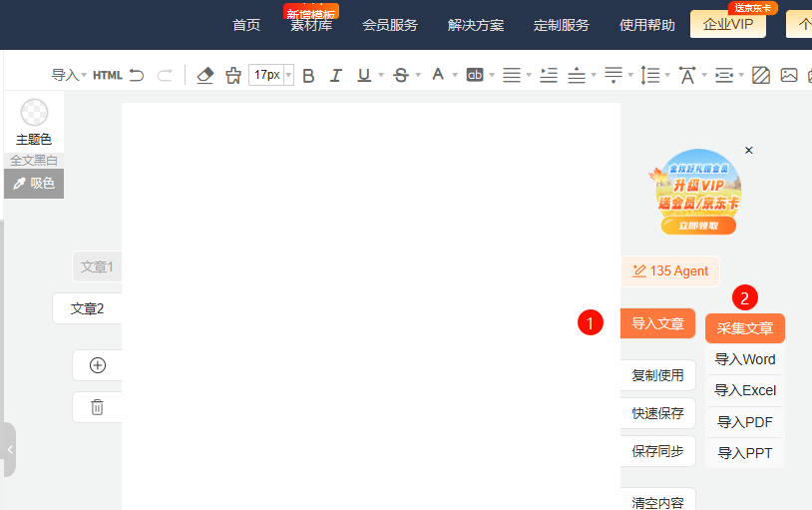Click the eraser clear-format icon
This screenshot has width=812, height=510.
click(205, 75)
